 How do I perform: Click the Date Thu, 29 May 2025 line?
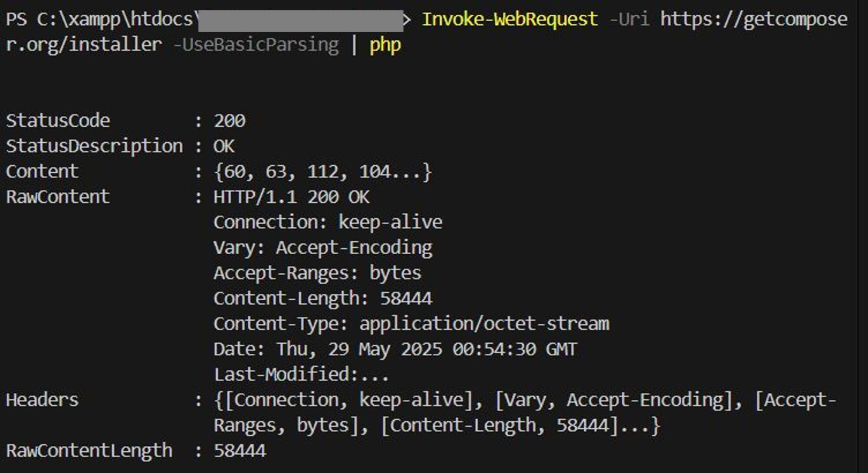coord(395,349)
